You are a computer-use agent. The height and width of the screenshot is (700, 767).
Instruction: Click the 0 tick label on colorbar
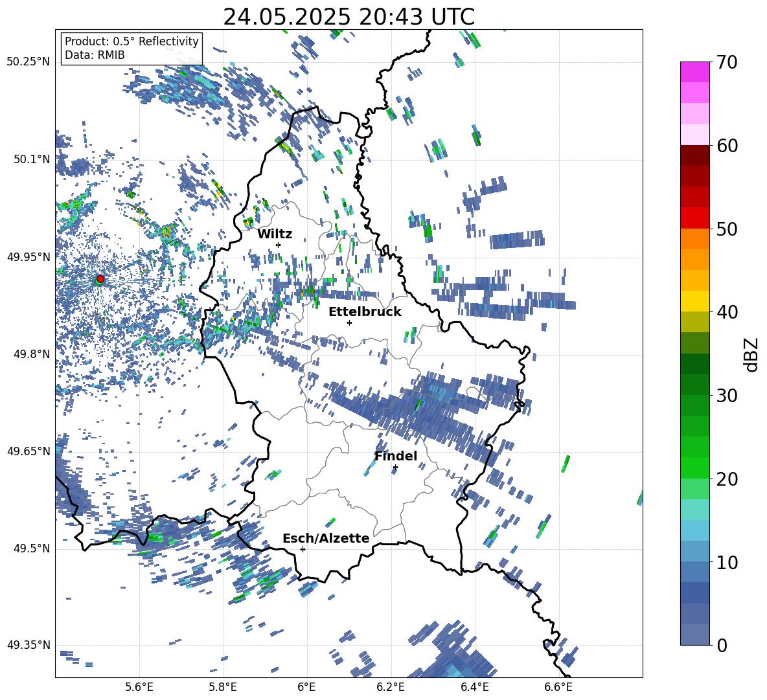pos(722,645)
